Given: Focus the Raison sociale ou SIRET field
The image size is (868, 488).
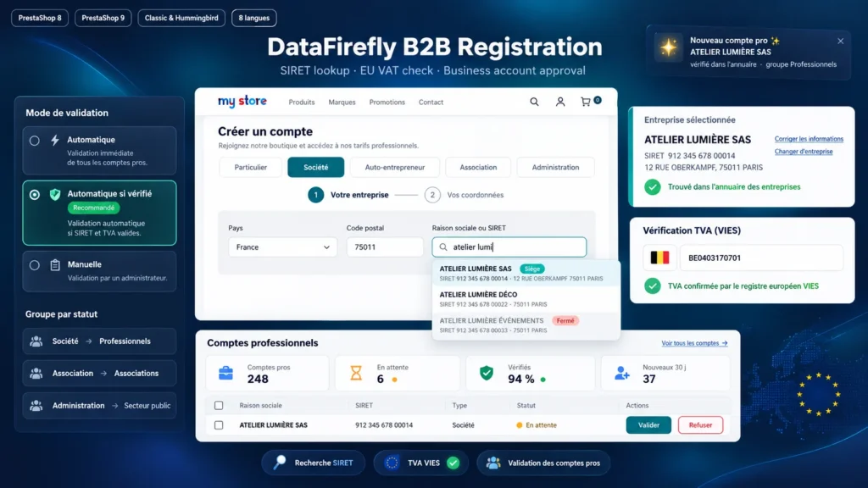Looking at the screenshot, I should (x=509, y=247).
